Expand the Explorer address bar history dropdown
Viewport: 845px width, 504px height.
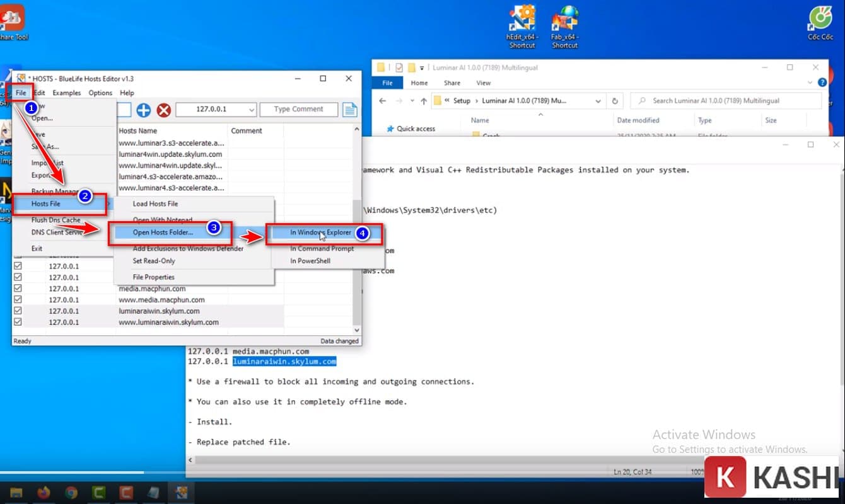598,101
